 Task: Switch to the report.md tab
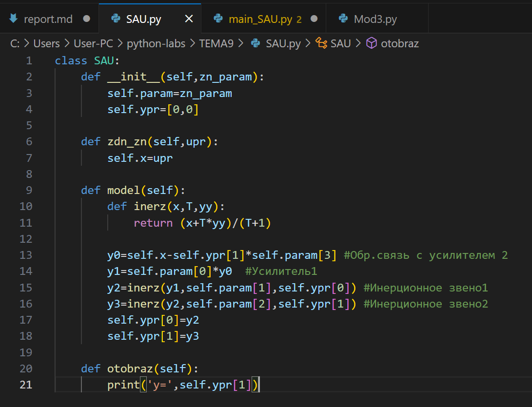click(x=48, y=19)
